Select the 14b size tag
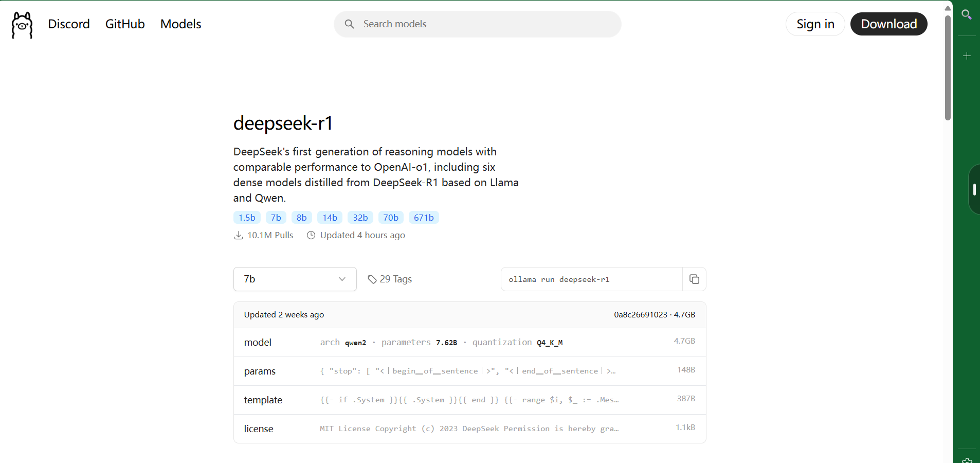This screenshot has width=980, height=463. tap(330, 218)
